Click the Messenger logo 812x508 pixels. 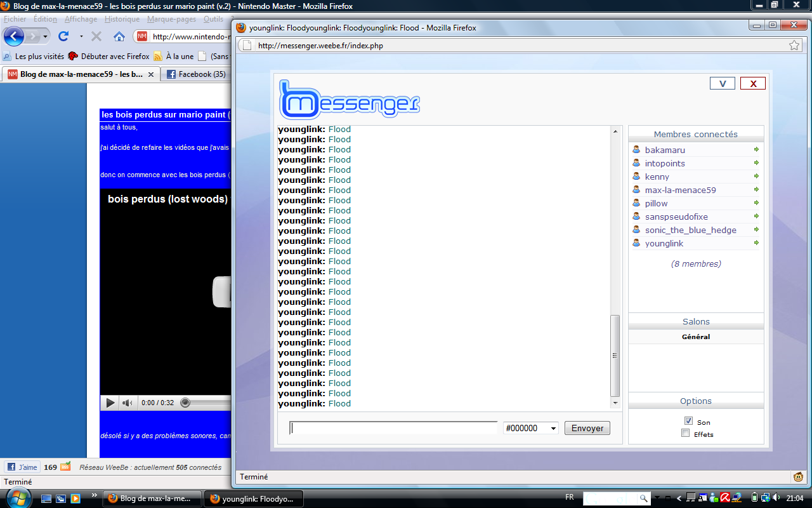[349, 100]
